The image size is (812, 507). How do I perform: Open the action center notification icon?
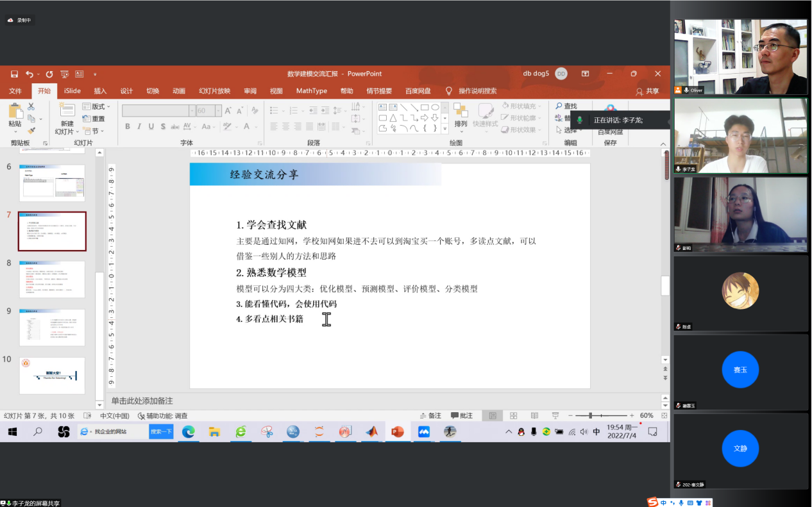652,432
